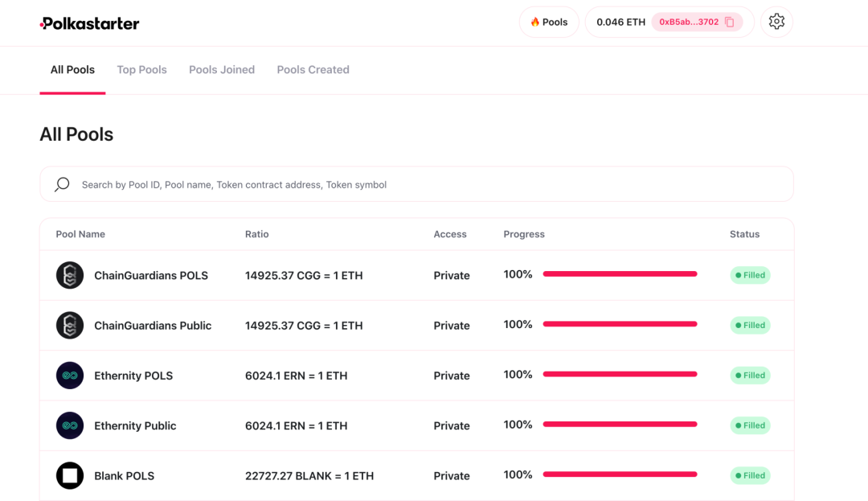
Task: Click ratio of ChainGuardians Public row
Action: [304, 326]
